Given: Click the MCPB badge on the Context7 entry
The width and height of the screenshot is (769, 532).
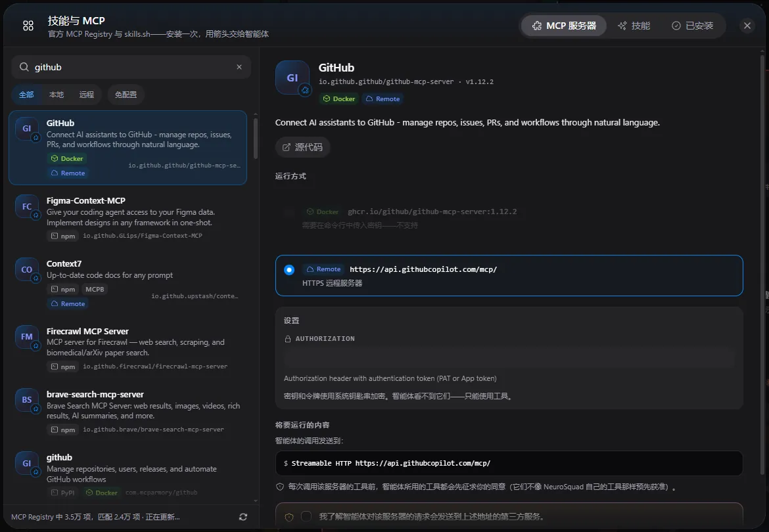Looking at the screenshot, I should pyautogui.click(x=95, y=289).
